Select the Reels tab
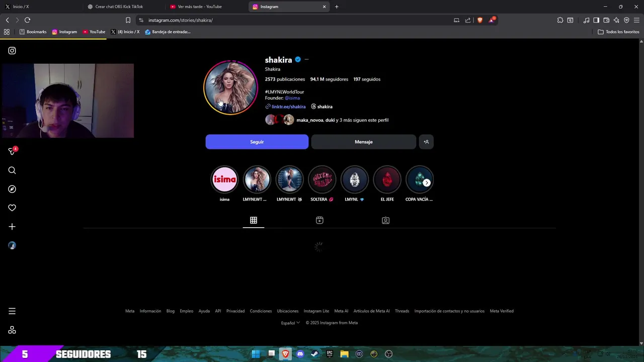This screenshot has height=362, width=644. 319,220
